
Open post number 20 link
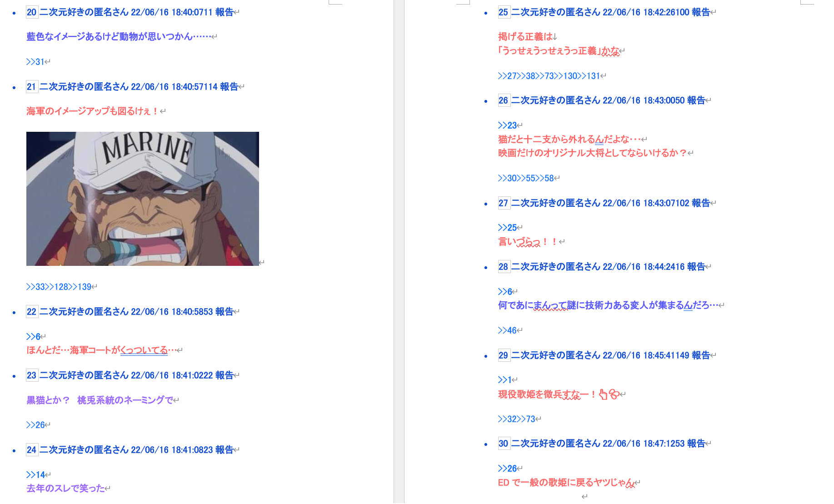coord(32,12)
